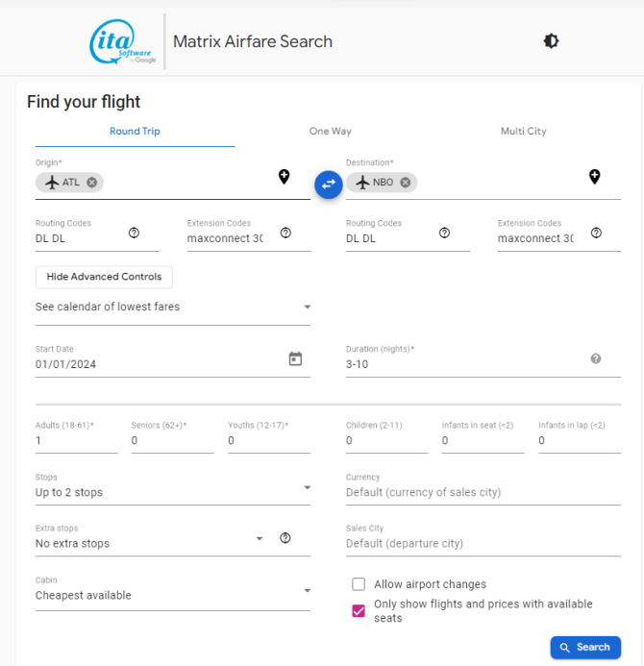Open nearby airports pin for Destination

point(594,176)
